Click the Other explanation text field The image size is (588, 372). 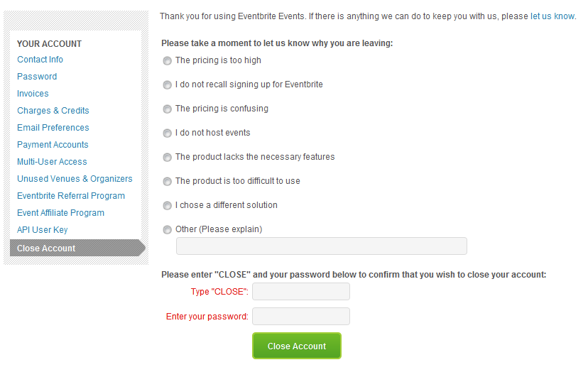tap(322, 246)
